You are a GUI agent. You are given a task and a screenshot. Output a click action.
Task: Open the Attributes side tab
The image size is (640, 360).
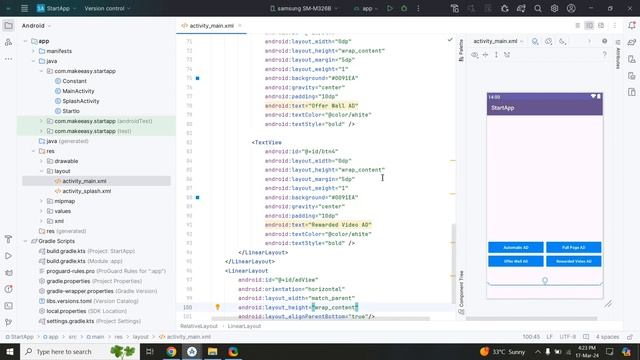[618, 55]
